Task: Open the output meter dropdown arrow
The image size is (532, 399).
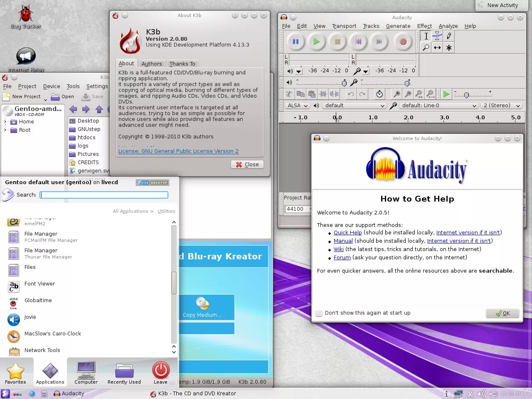Action: click(x=298, y=71)
